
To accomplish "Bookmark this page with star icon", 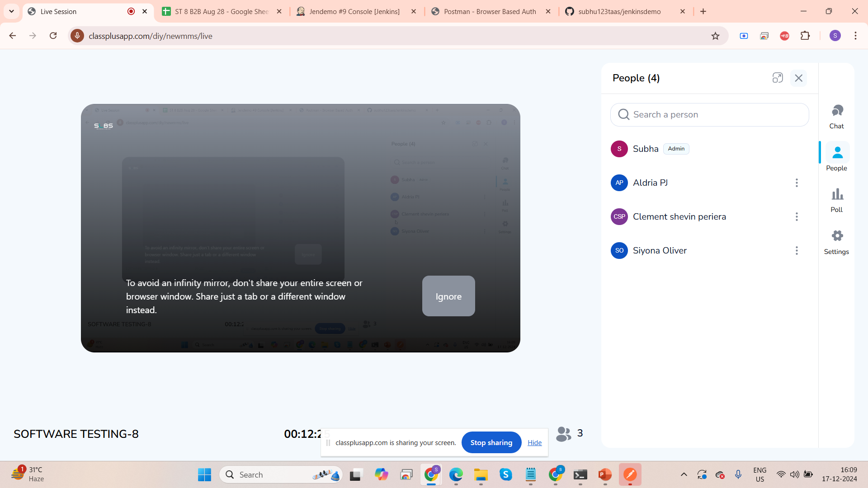I will click(715, 36).
